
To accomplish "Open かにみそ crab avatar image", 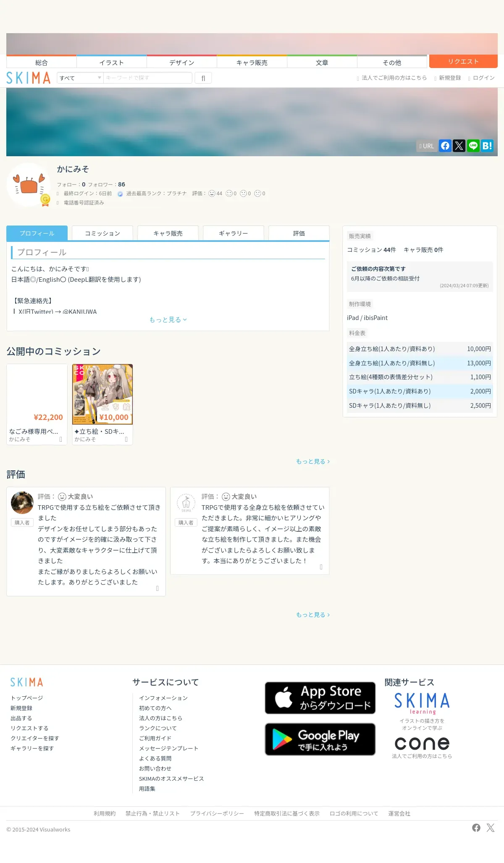I will (29, 185).
